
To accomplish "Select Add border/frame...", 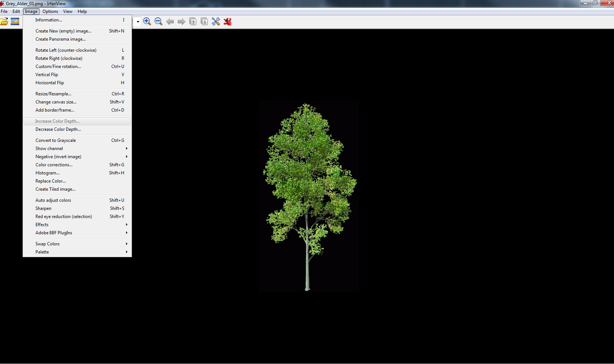I will (77, 110).
